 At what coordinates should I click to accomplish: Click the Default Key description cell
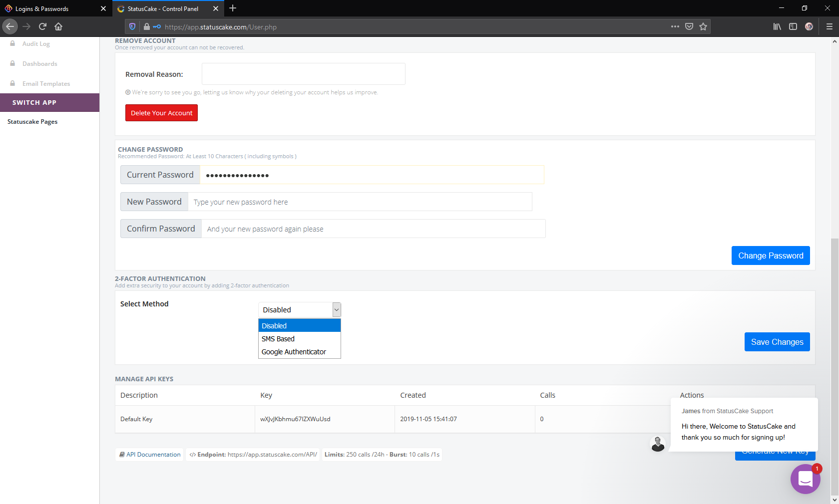coord(185,419)
